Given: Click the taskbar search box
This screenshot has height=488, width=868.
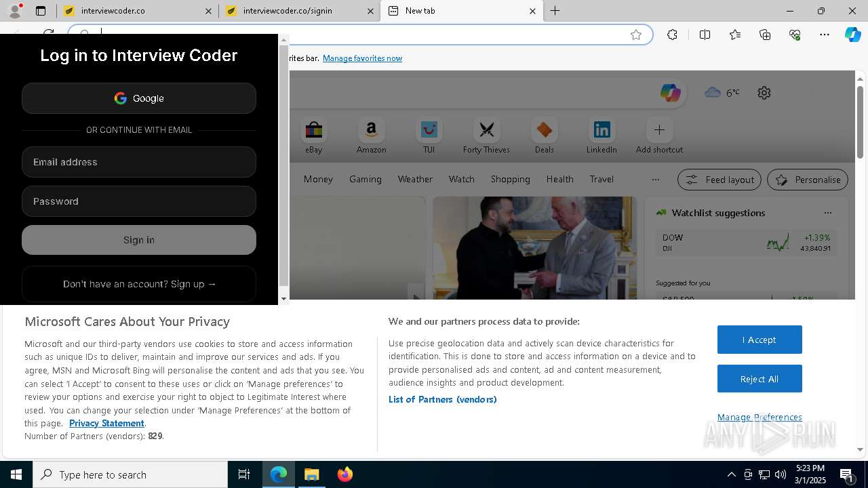Looking at the screenshot, I should [x=130, y=474].
